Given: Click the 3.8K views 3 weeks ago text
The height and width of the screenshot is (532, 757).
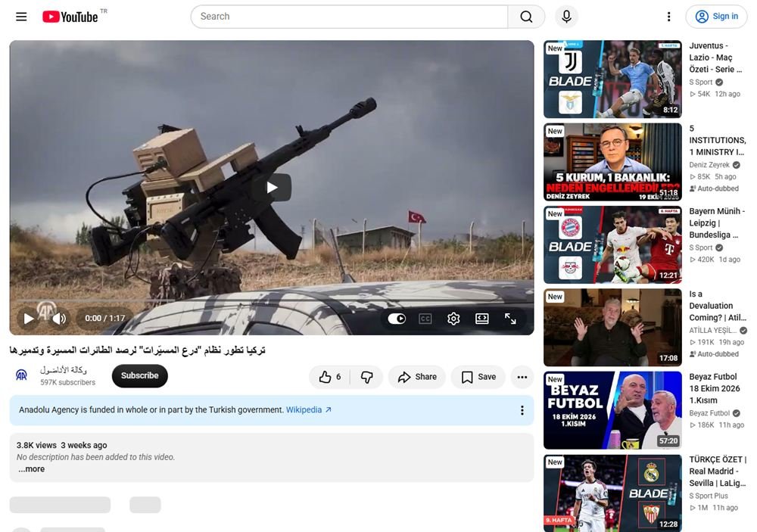Looking at the screenshot, I should (62, 445).
